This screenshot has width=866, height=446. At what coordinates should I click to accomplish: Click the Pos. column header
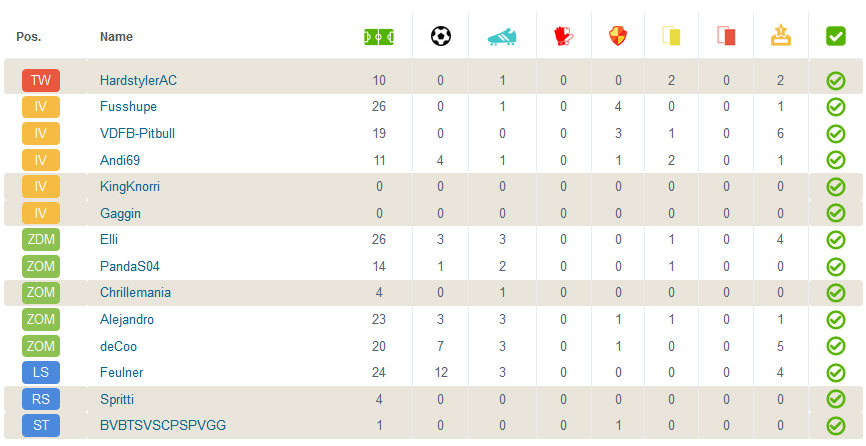[29, 37]
